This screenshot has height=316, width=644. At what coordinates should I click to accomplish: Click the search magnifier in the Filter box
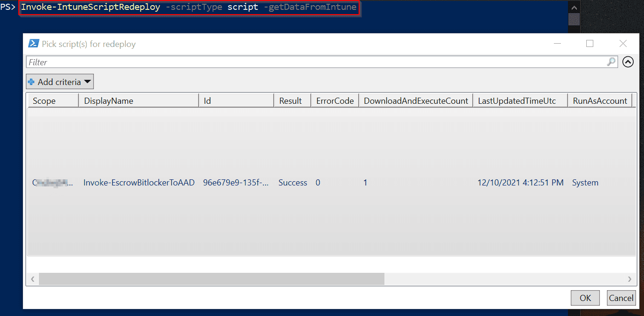click(x=611, y=62)
